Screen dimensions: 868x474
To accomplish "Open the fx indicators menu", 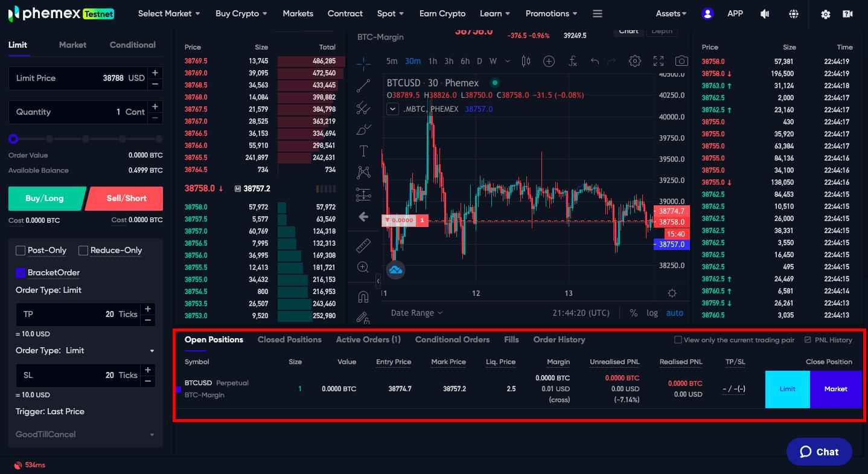I will 573,61.
